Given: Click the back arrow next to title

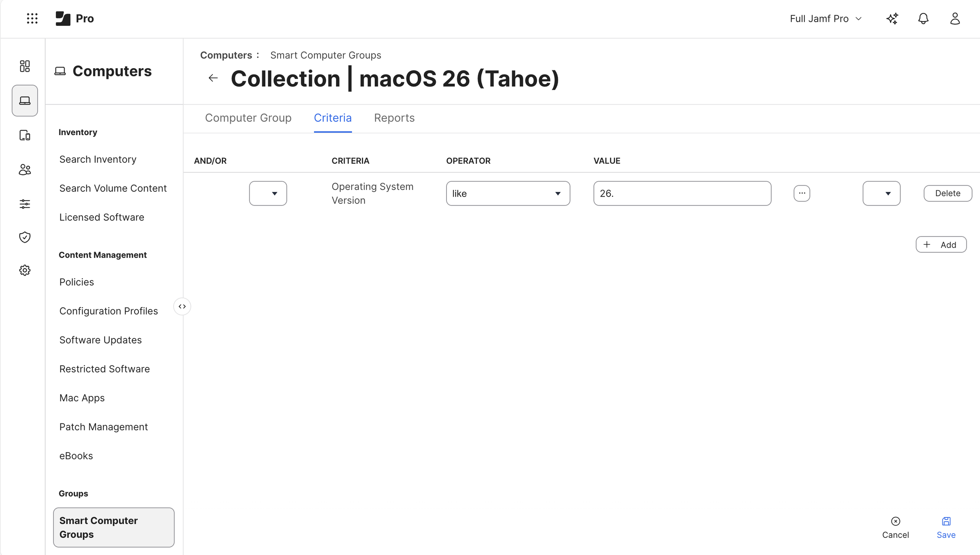Looking at the screenshot, I should pos(213,78).
